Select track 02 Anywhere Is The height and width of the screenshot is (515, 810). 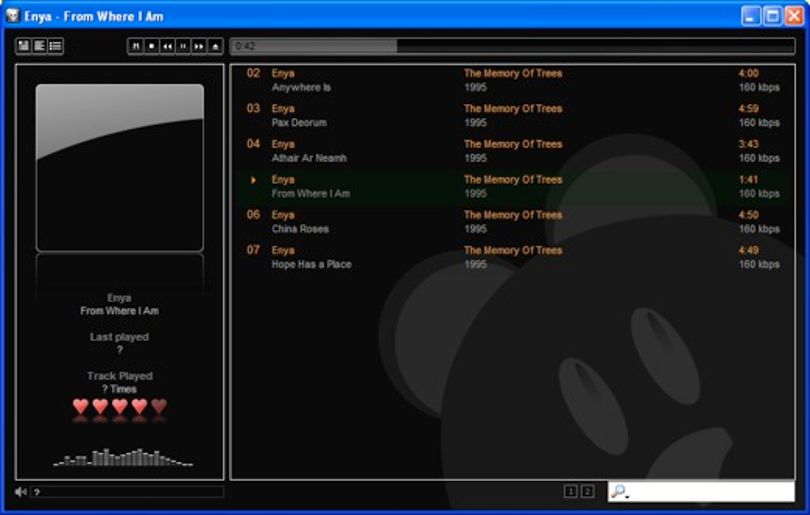(512, 81)
